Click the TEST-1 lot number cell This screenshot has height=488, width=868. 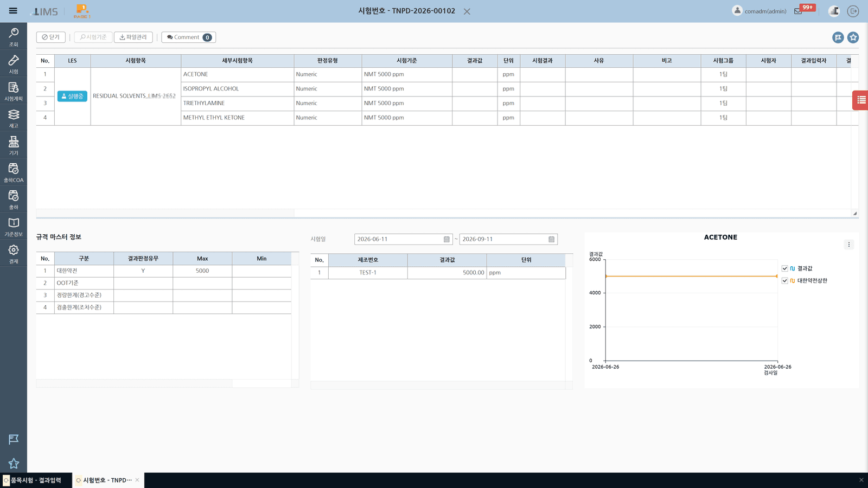pos(368,273)
